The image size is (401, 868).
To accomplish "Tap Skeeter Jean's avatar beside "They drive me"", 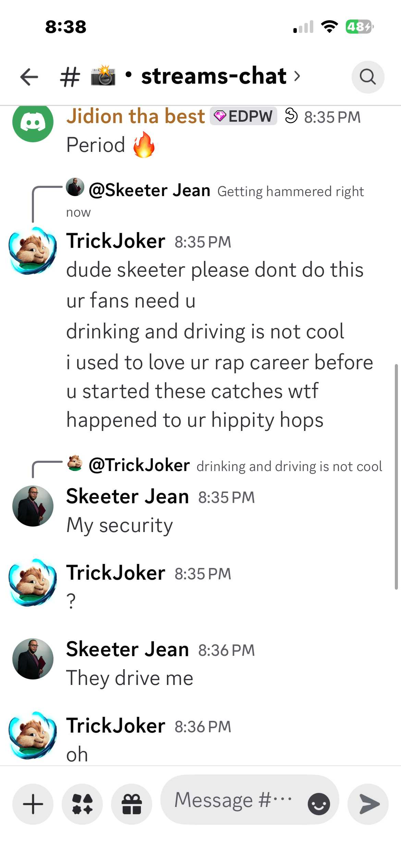I will coord(33,659).
